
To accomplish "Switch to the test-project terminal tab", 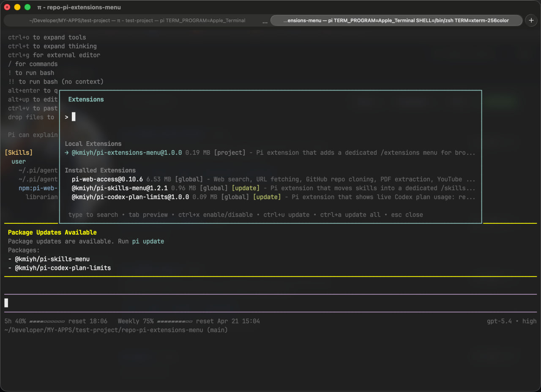I will click(x=137, y=20).
